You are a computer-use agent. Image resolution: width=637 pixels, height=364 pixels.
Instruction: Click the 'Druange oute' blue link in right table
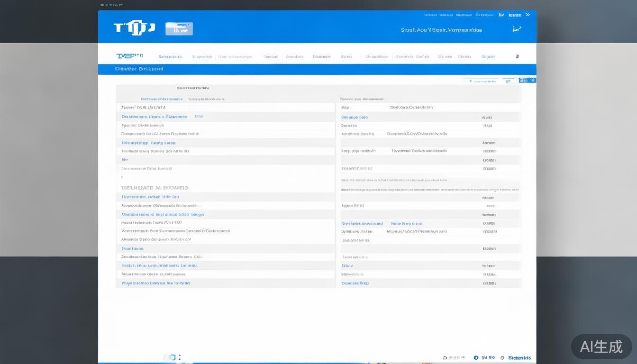(x=354, y=117)
